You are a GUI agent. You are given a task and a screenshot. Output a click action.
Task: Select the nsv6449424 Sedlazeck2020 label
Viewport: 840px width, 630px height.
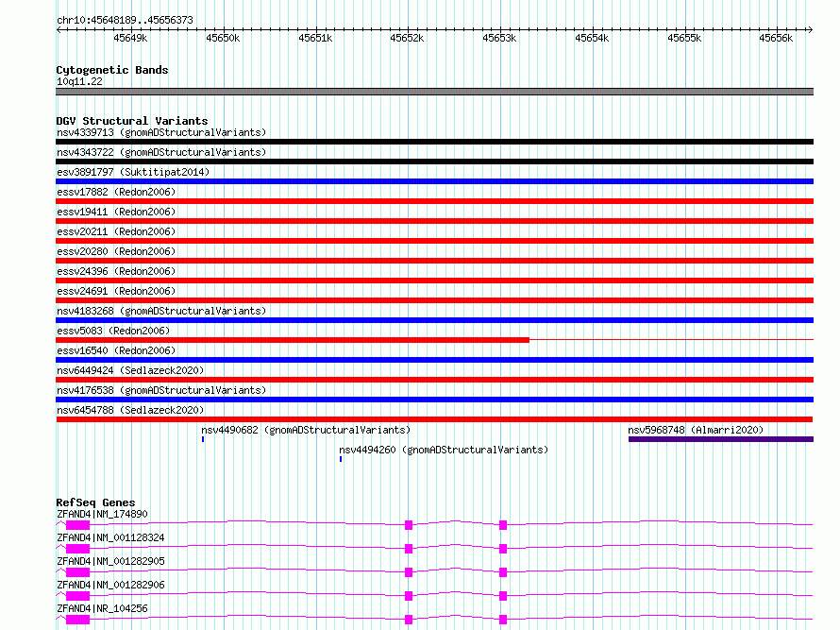[130, 370]
